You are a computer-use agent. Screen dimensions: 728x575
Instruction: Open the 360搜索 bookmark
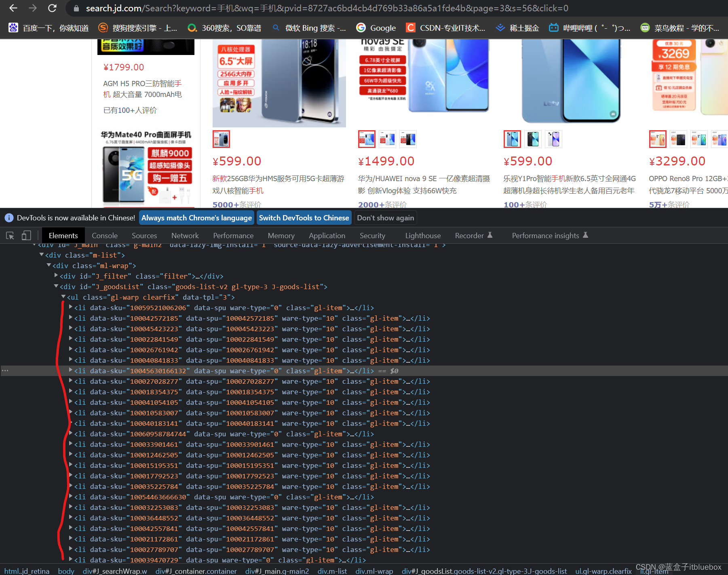click(224, 27)
